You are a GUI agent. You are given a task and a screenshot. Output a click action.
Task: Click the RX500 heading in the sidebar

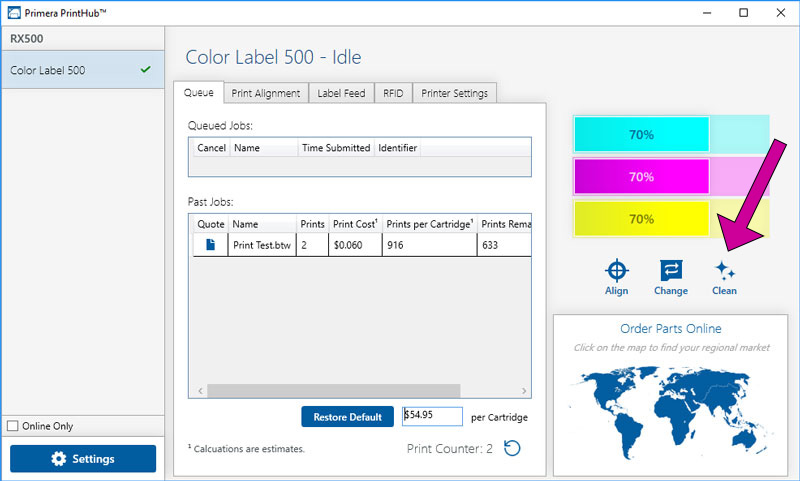tap(27, 39)
